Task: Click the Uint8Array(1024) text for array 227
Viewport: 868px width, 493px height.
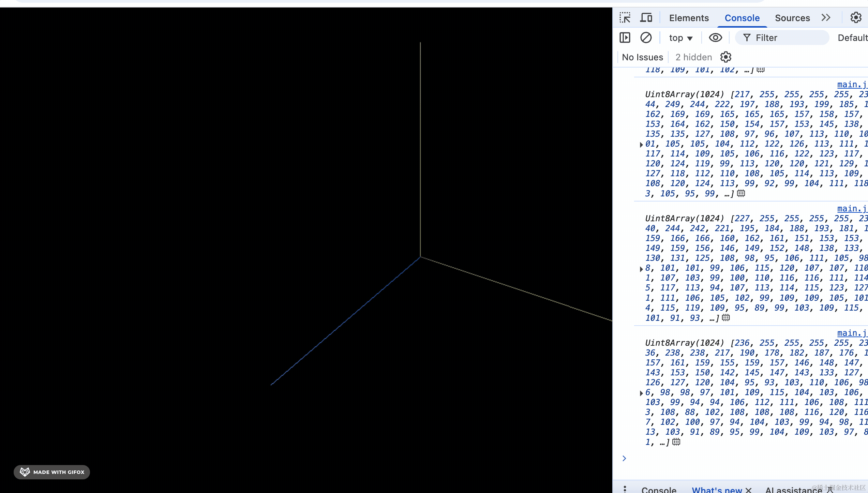Action: pos(684,218)
